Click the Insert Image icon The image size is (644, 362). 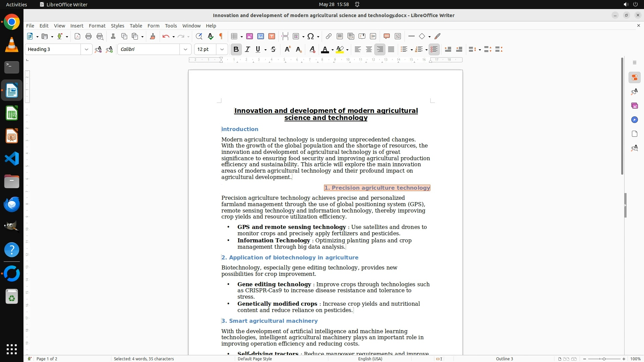coord(250,36)
